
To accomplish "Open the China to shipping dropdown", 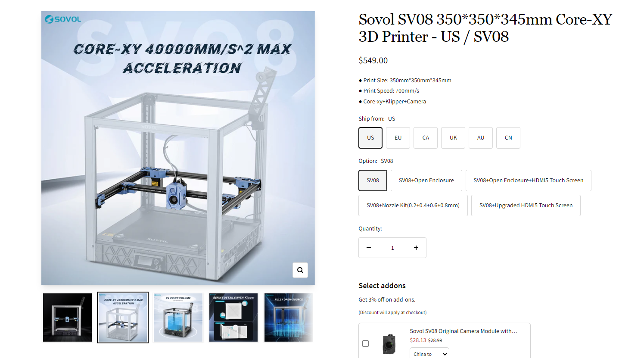I will click(429, 354).
